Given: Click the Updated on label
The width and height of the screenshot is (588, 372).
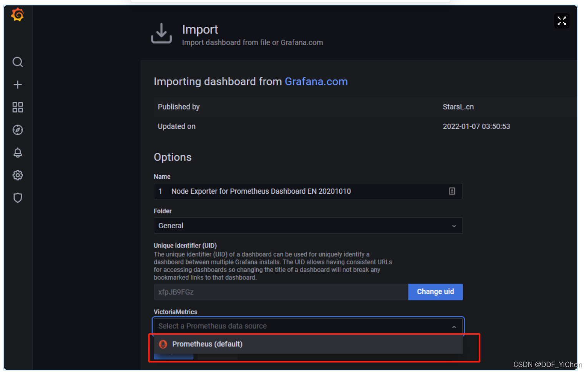Looking at the screenshot, I should [x=176, y=126].
